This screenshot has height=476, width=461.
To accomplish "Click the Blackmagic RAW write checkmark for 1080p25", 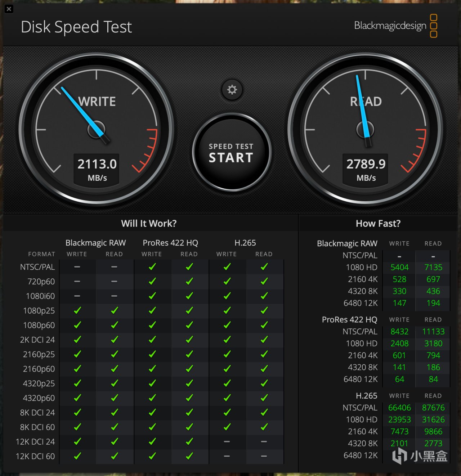I will (77, 310).
